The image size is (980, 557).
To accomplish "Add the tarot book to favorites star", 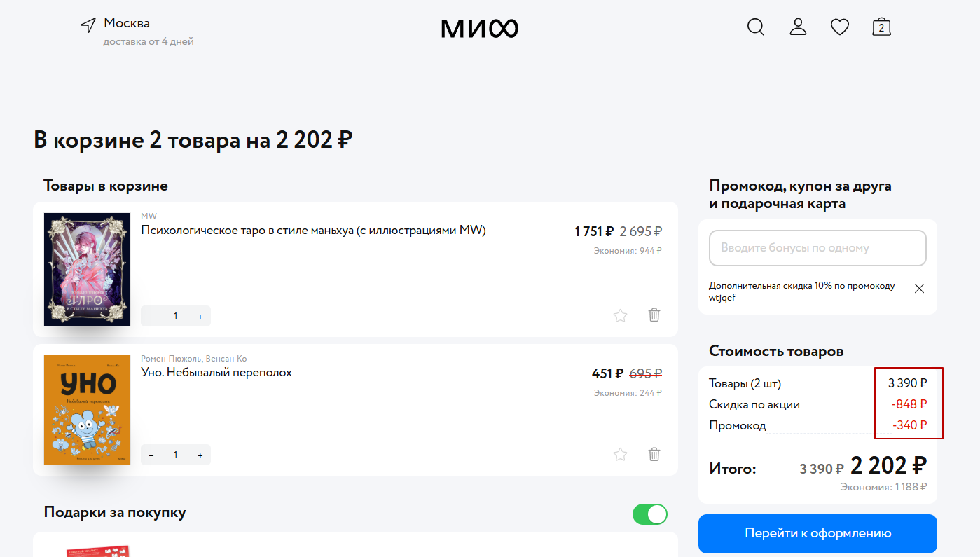I will tap(620, 316).
